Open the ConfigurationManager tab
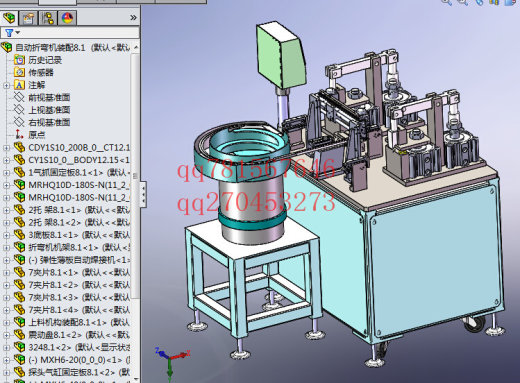Viewport: 520px width, 383px height. 48,18
